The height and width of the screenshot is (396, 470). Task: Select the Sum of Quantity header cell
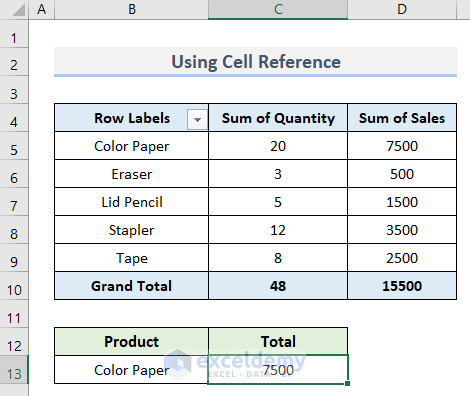pos(278,118)
